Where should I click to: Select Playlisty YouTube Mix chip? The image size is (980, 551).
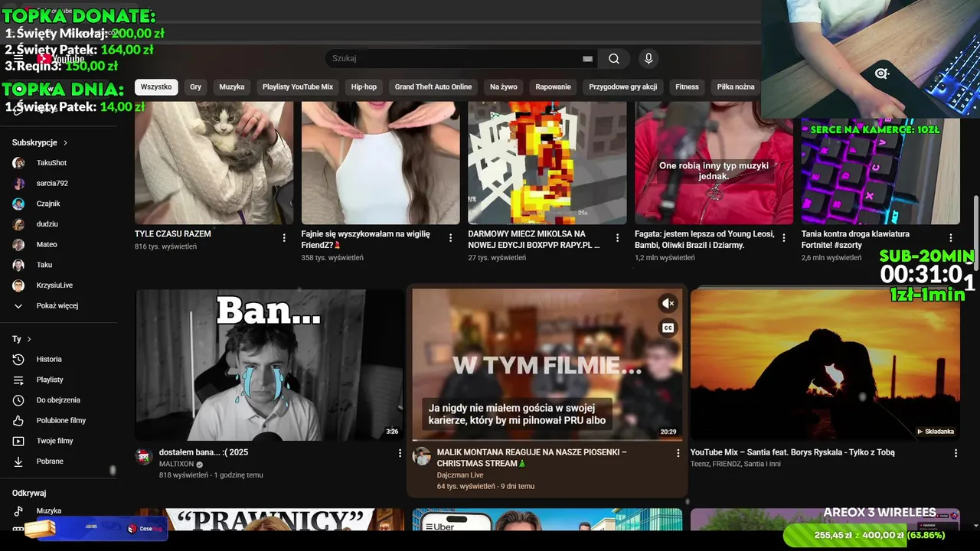298,87
